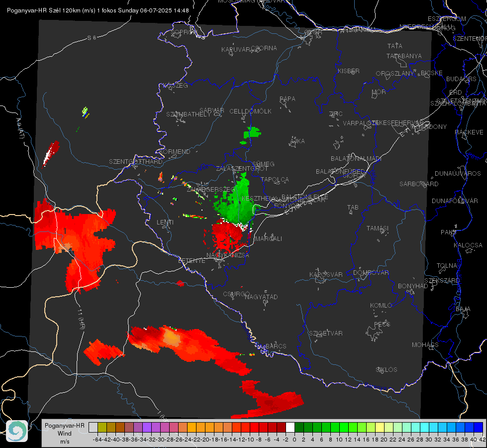Click the TAPOLCA city label
The width and height of the screenshot is (487, 448).
click(x=275, y=179)
